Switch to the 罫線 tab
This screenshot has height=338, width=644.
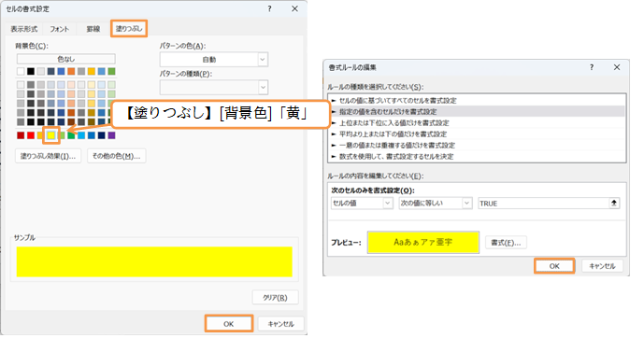pyautogui.click(x=93, y=29)
